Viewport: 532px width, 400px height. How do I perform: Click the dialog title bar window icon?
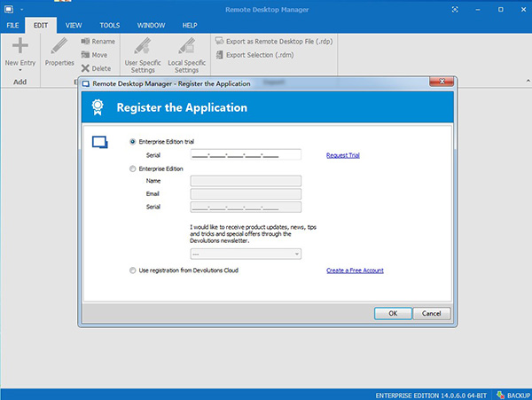click(x=86, y=83)
